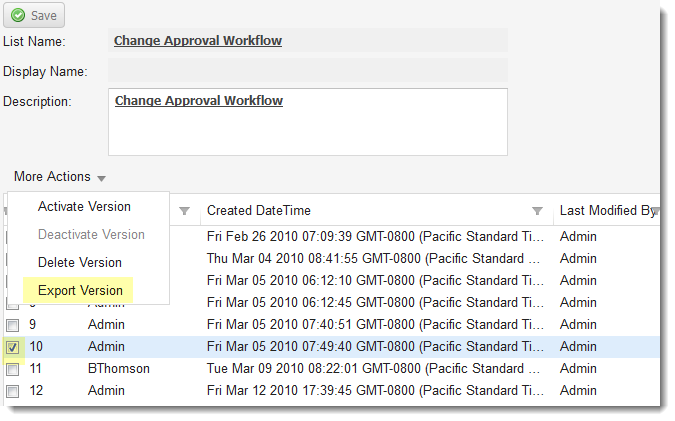
Task: Tick the checkbox for version 12
Action: [13, 391]
